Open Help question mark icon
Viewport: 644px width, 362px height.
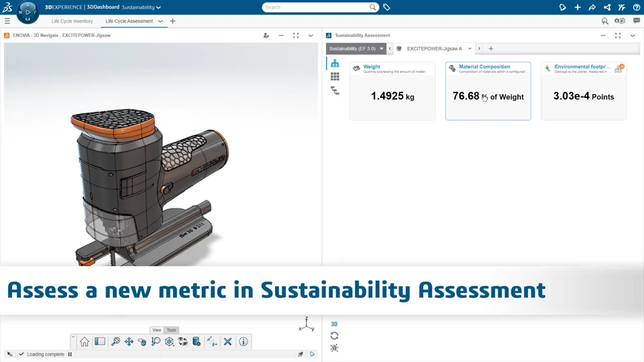637,7
